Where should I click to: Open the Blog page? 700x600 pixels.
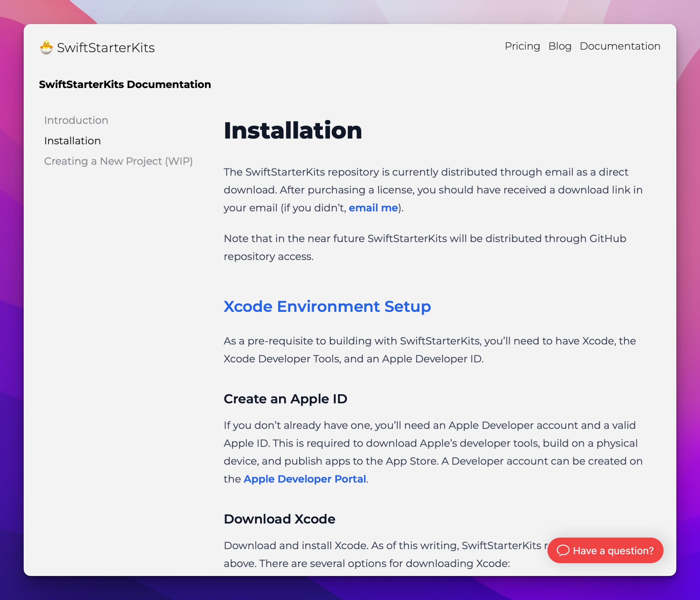[x=560, y=46]
